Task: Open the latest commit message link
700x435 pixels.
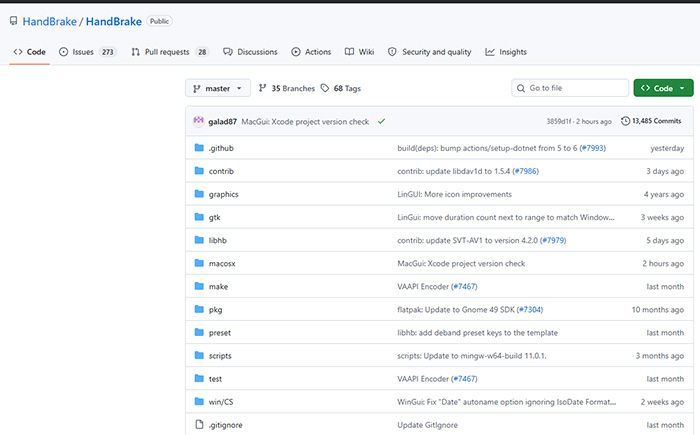Action: click(x=305, y=121)
